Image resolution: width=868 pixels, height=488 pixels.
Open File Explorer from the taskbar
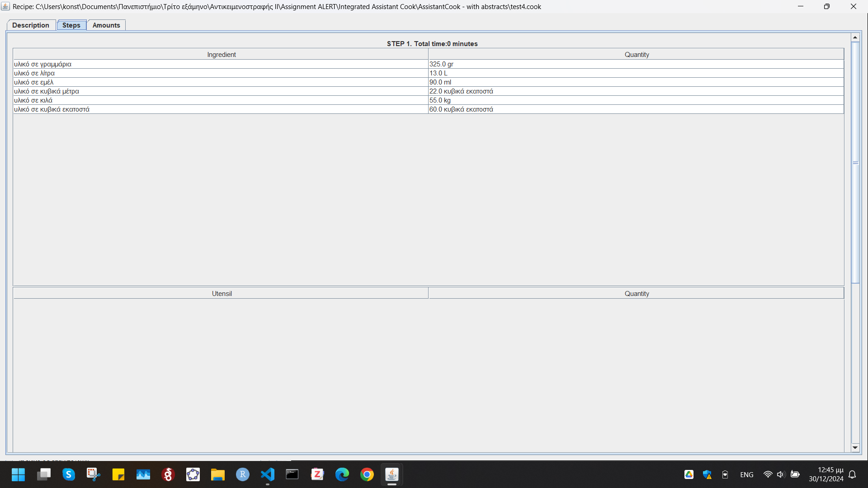218,474
